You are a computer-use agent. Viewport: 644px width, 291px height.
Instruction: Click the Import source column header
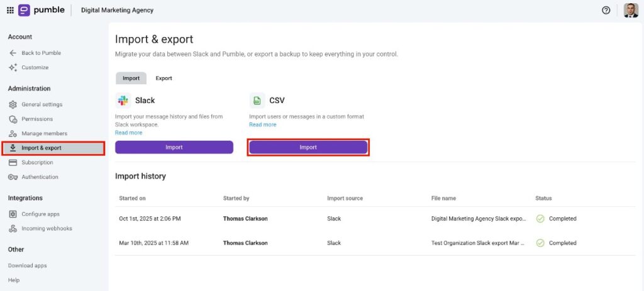point(345,198)
